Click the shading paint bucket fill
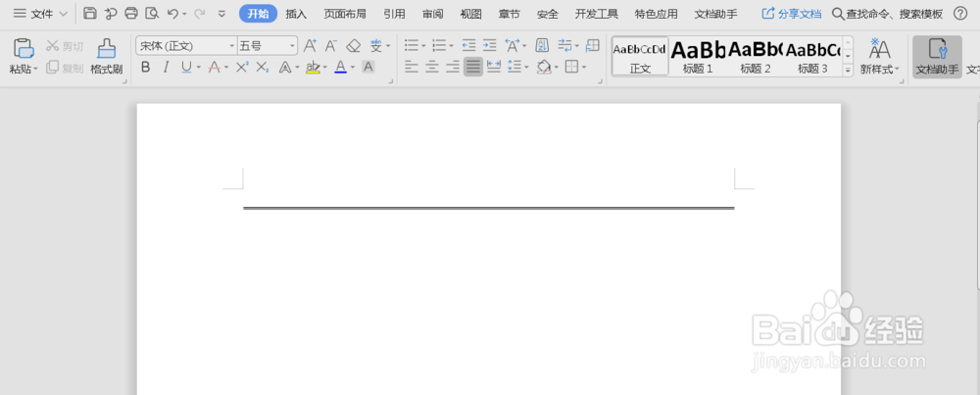The width and height of the screenshot is (980, 395). 544,67
